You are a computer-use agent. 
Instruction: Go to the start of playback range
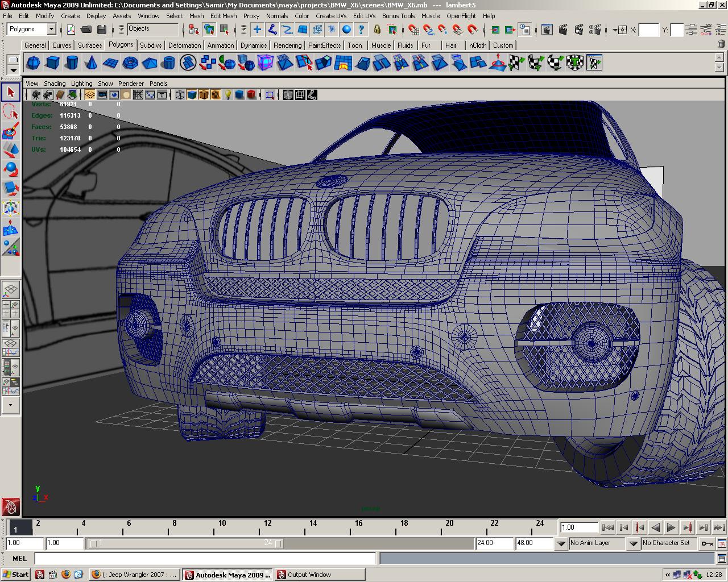607,527
